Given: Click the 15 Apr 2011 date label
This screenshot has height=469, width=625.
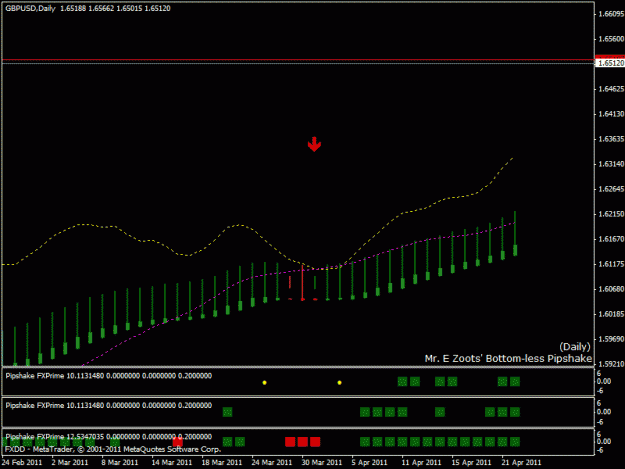Looking at the screenshot, I should coord(472,463).
